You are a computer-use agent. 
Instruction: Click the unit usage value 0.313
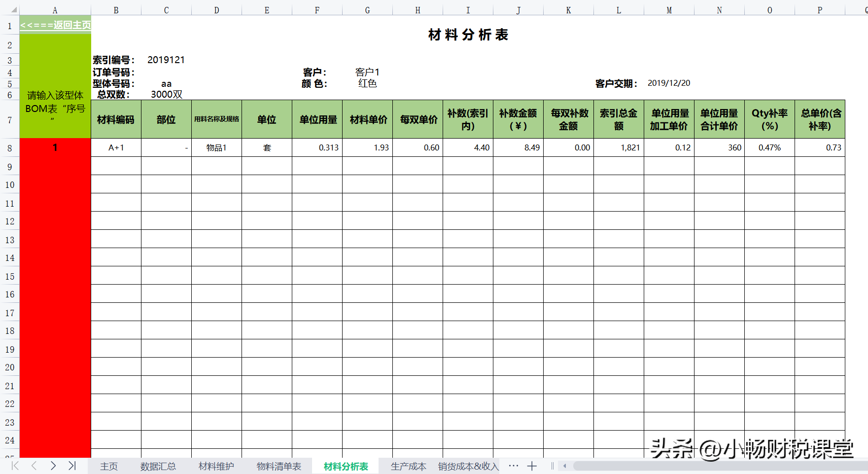(317, 147)
